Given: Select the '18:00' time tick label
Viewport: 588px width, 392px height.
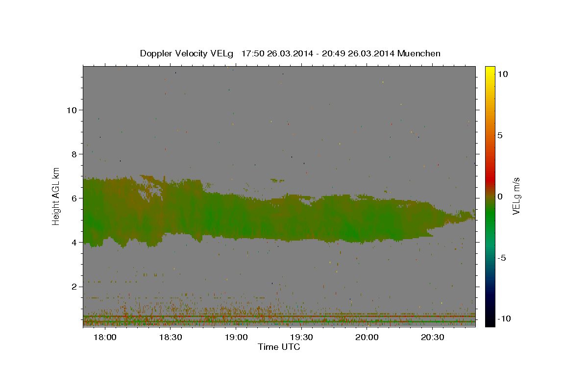Looking at the screenshot, I should (x=105, y=338).
